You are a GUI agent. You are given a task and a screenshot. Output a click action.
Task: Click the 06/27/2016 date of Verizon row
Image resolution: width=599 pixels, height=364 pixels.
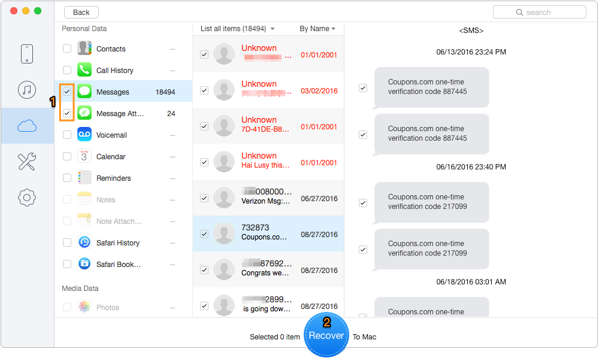click(319, 199)
